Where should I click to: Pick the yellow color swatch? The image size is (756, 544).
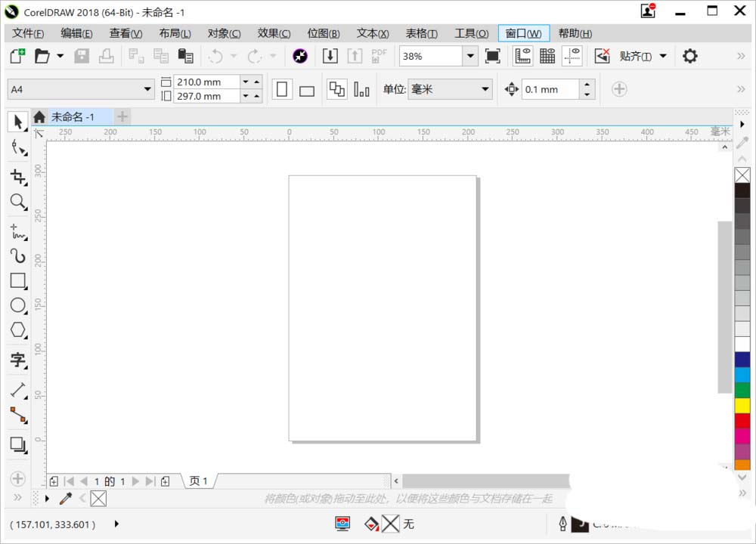(x=742, y=406)
